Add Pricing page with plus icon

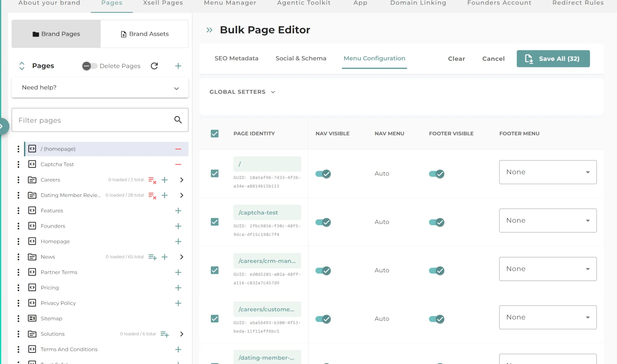178,288
